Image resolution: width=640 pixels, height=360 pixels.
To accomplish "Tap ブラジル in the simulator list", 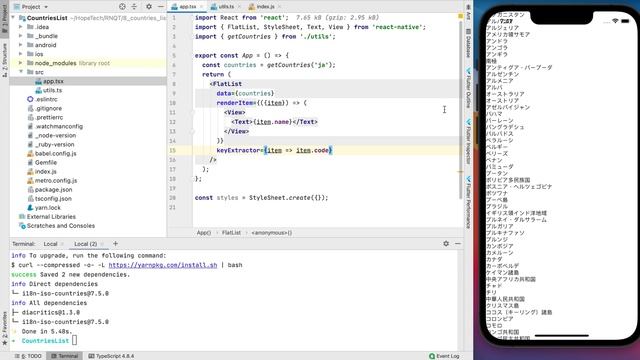I will [x=497, y=206].
